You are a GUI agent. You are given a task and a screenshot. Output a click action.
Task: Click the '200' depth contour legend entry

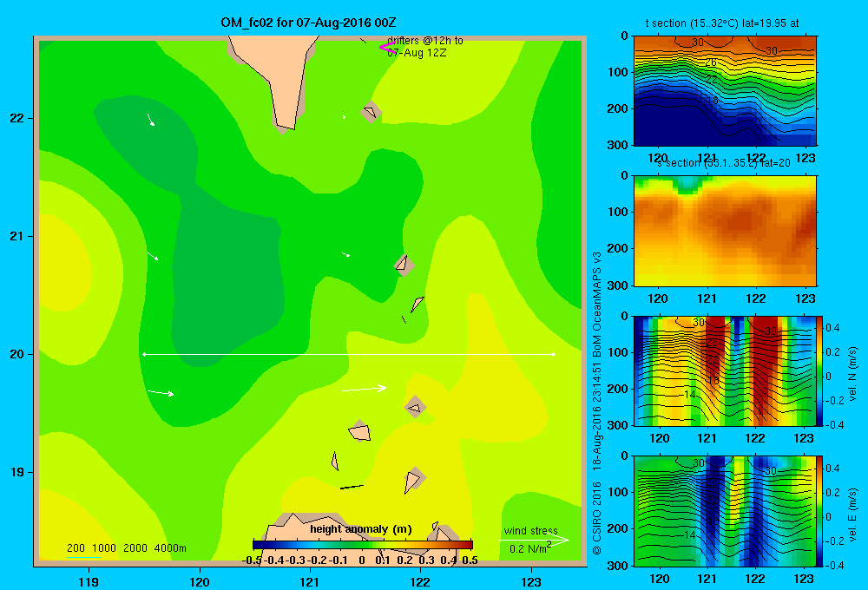click(x=76, y=548)
